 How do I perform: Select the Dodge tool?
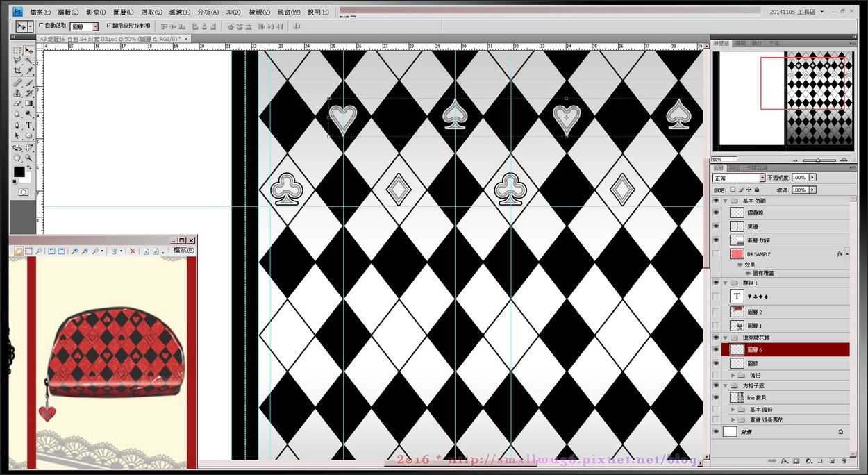[28, 113]
